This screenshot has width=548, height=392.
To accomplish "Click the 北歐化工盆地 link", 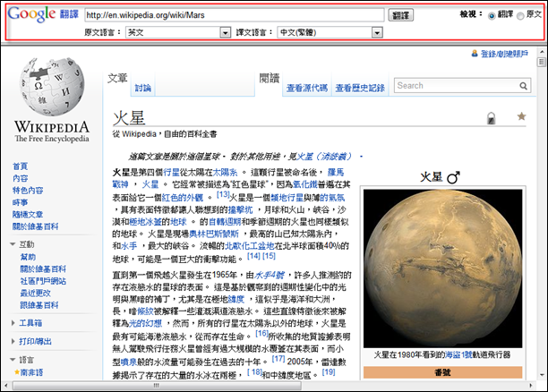I will tap(250, 245).
